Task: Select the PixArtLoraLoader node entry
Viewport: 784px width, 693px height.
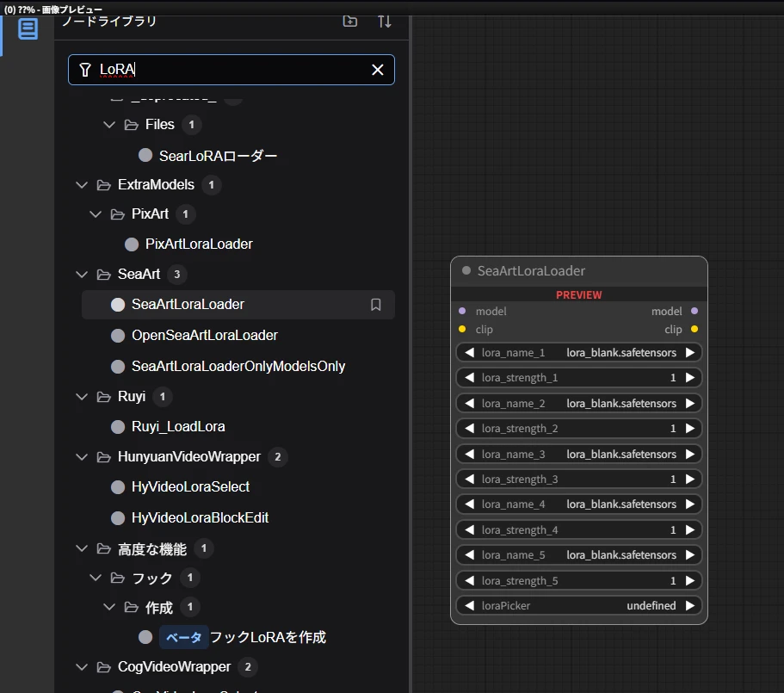Action: (x=199, y=244)
